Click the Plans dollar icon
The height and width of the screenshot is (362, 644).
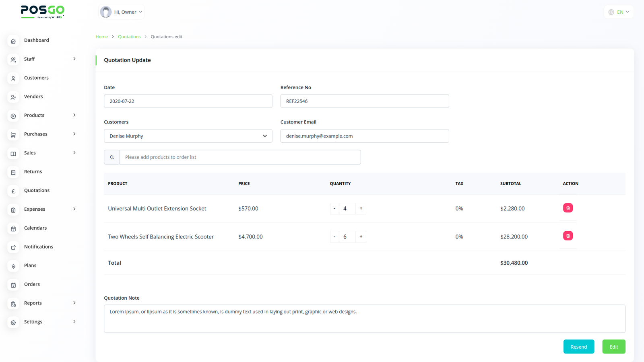13,266
